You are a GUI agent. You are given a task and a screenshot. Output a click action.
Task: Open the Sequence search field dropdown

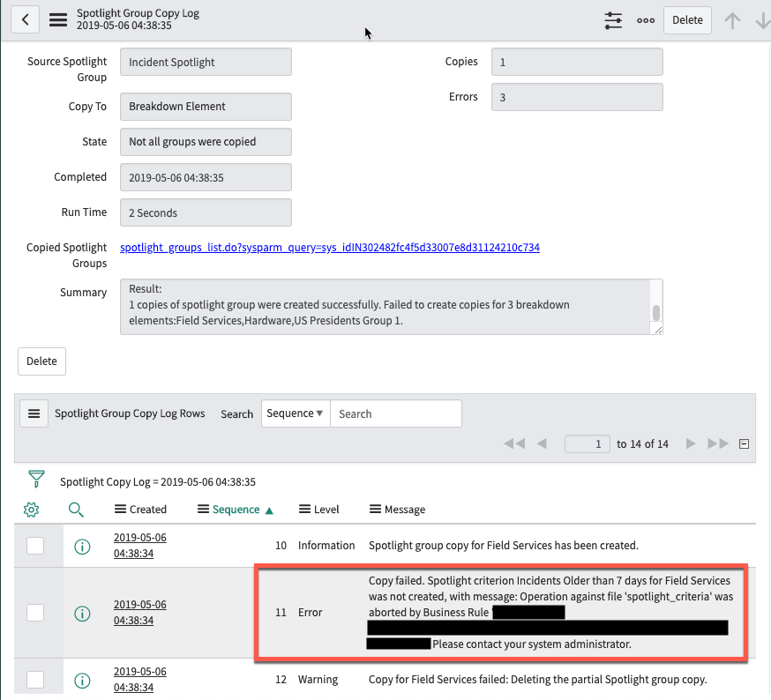pos(296,413)
